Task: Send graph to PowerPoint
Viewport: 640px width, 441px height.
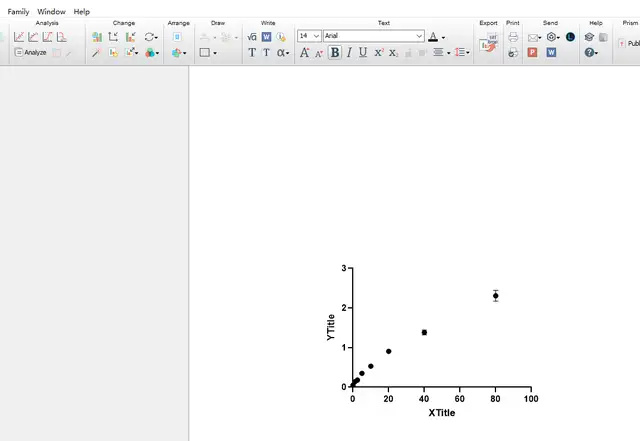Action: tap(532, 52)
